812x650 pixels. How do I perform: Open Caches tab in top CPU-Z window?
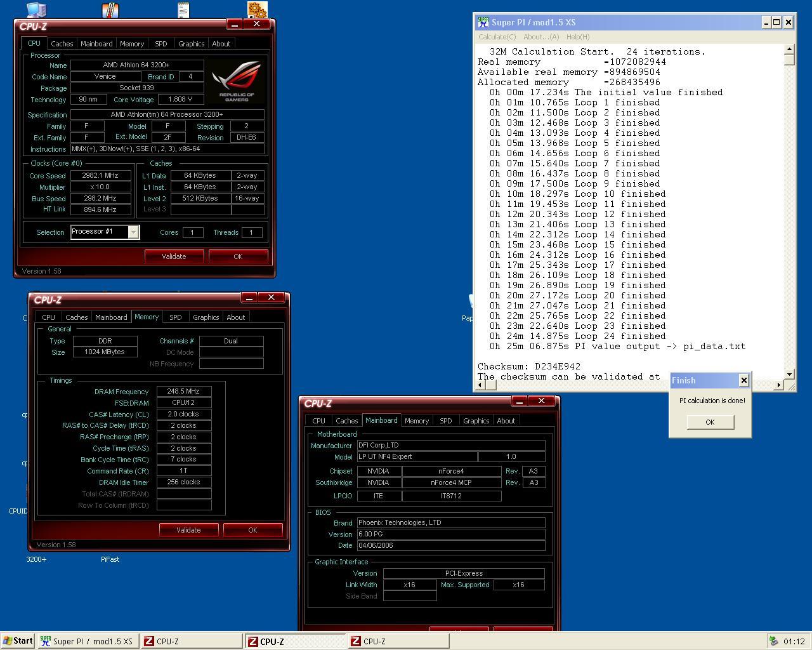[x=62, y=44]
